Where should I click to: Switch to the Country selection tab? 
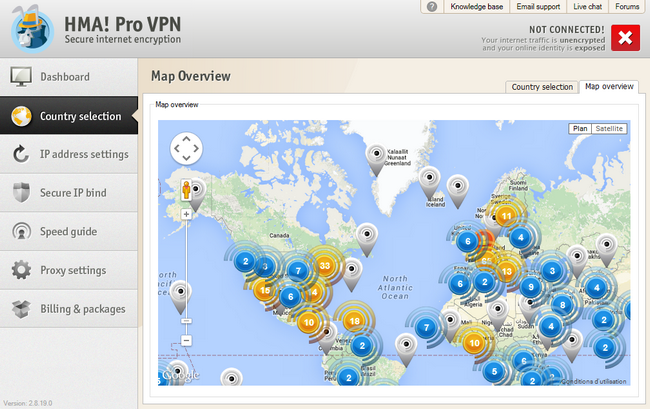click(542, 87)
